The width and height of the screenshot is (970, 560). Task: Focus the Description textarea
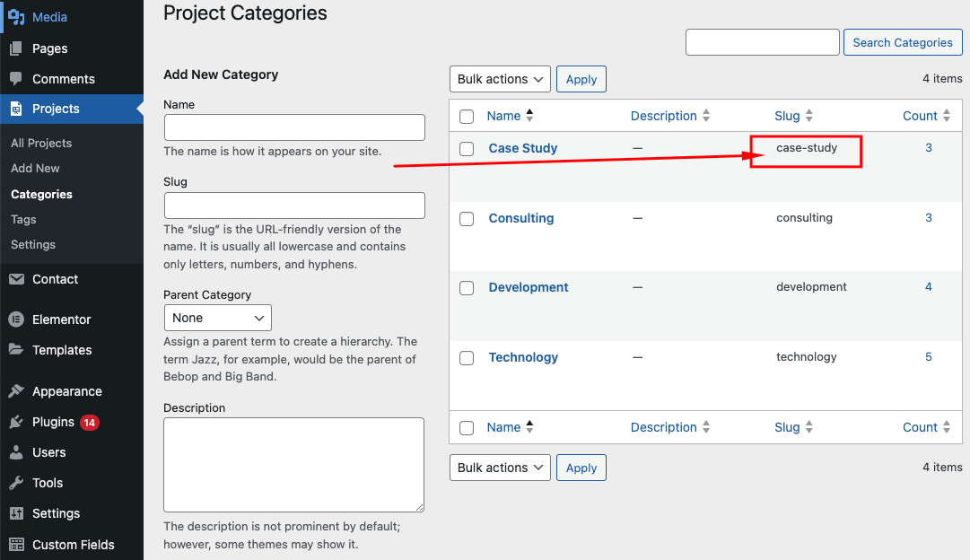click(293, 465)
